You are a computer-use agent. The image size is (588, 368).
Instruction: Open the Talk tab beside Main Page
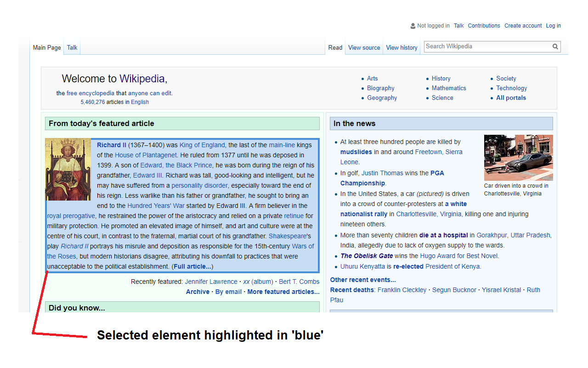(x=72, y=47)
